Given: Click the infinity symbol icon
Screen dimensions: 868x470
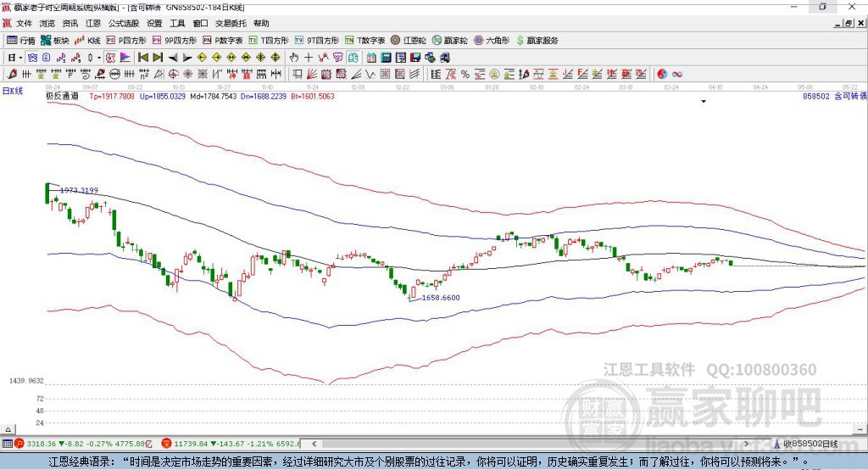Looking at the screenshot, I should click(x=676, y=75).
